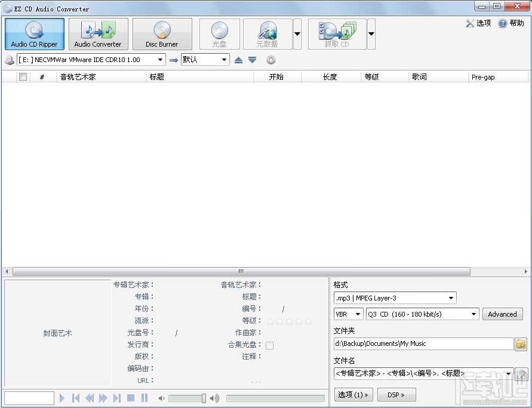Adjust the volume slider
Image resolution: width=532 pixels, height=408 pixels.
click(188, 398)
